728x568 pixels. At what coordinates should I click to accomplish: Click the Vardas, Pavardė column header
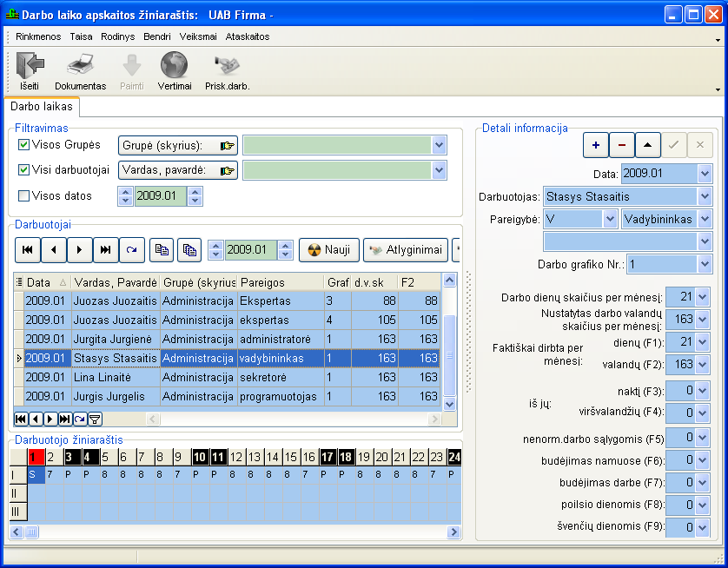click(x=116, y=282)
